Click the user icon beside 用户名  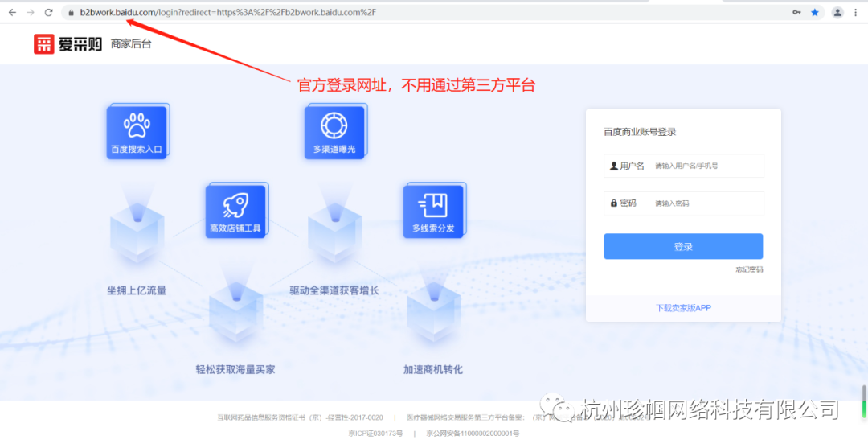[x=613, y=166]
